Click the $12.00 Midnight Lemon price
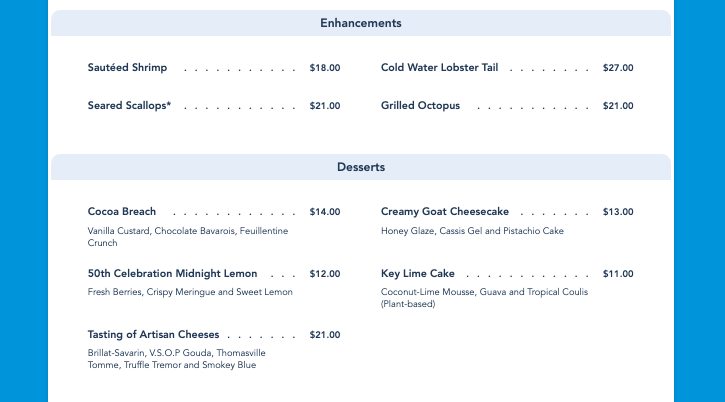Image resolution: width=725 pixels, height=402 pixels. tap(325, 273)
